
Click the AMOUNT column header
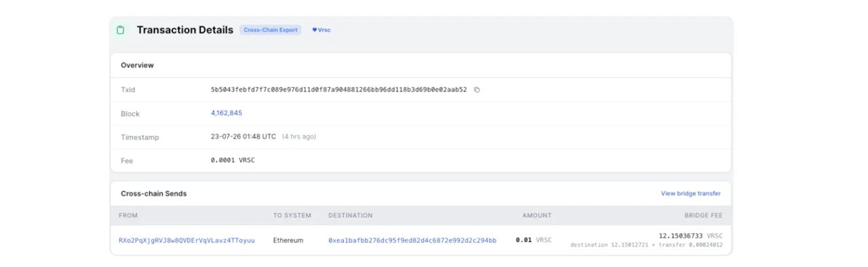[x=537, y=215]
